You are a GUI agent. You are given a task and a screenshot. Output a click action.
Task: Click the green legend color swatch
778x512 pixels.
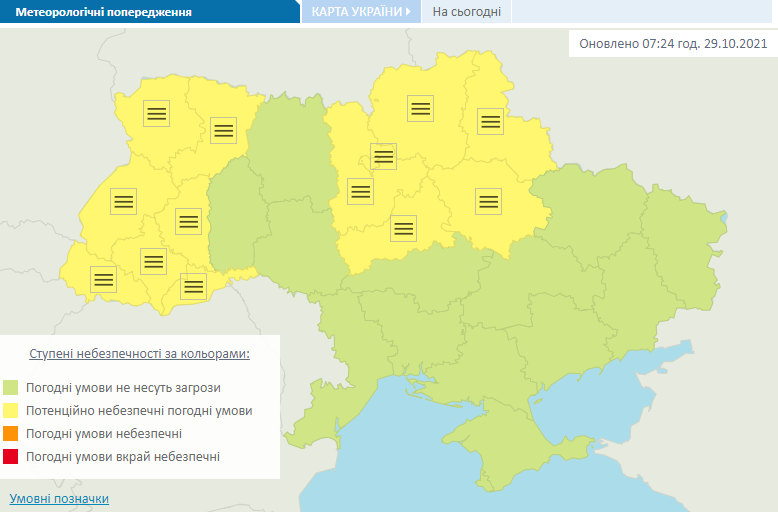point(11,387)
